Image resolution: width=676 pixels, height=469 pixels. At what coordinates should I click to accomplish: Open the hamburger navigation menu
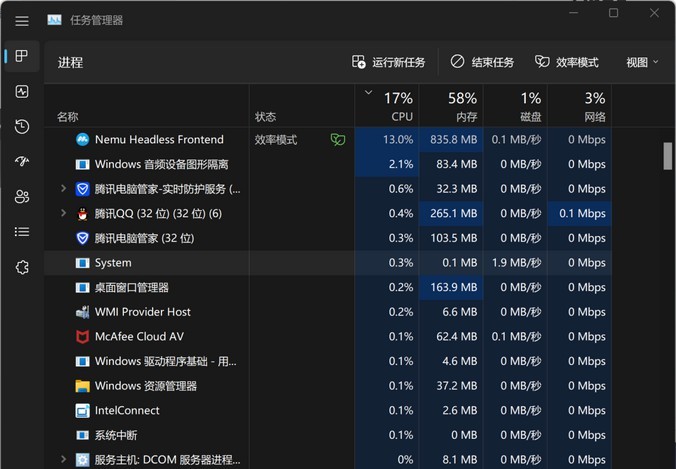22,21
